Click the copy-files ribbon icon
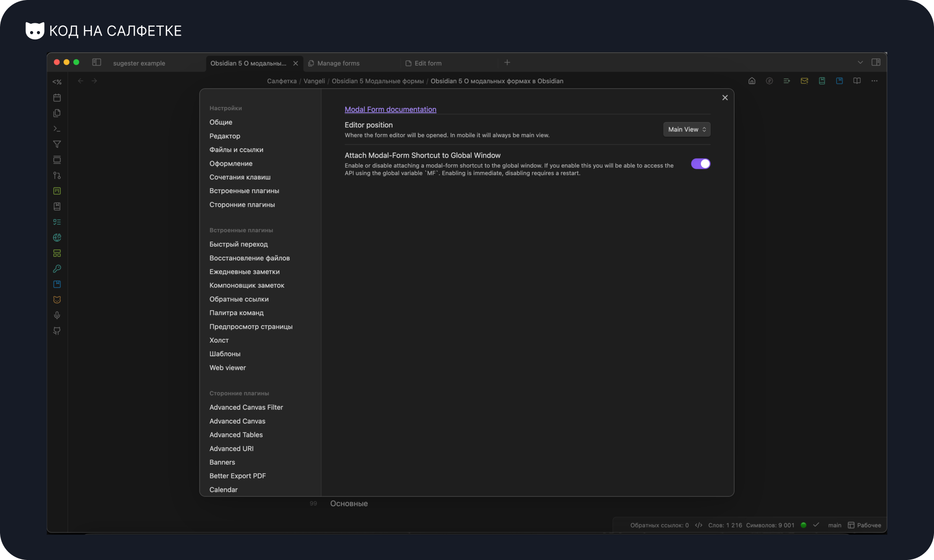The image size is (934, 560). click(57, 113)
